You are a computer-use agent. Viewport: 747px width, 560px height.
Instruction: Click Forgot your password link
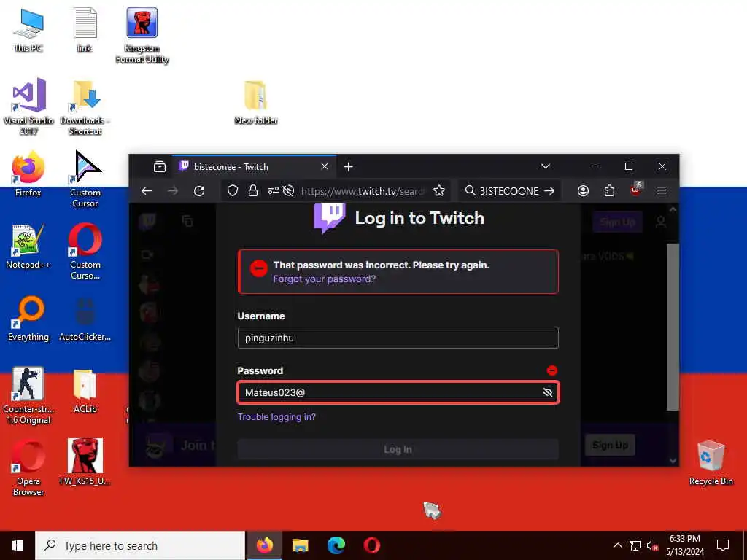325,279
